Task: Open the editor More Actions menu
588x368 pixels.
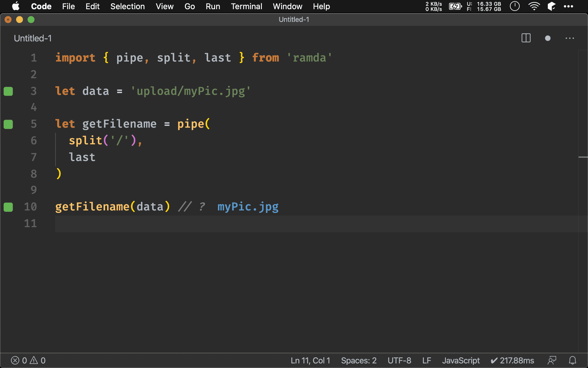Action: 570,38
